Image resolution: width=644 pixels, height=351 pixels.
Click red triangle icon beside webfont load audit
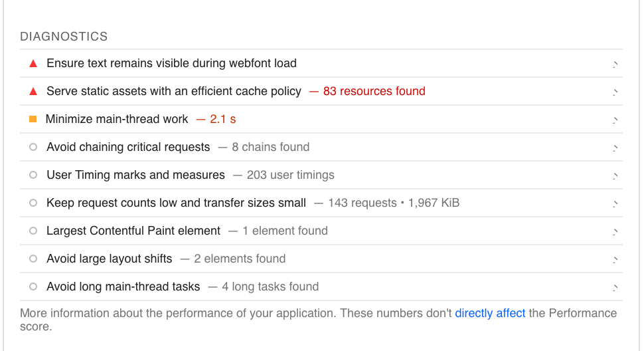tap(33, 63)
